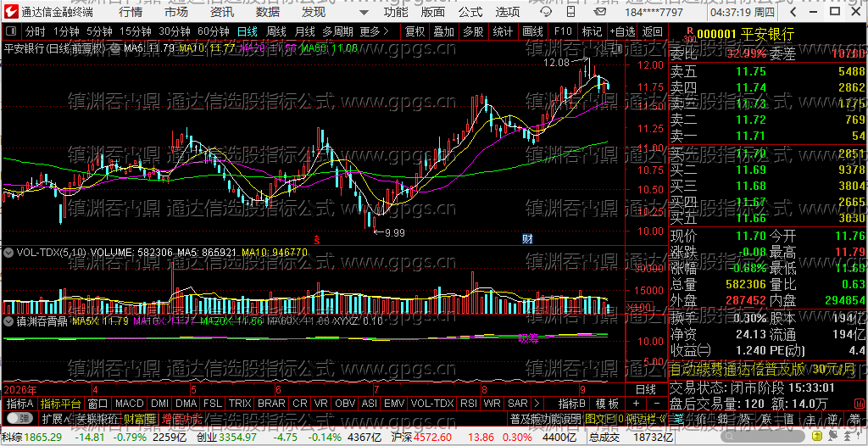Open the 模板 template dropdown
This screenshot has width=868, height=446.
pyautogui.click(x=607, y=404)
